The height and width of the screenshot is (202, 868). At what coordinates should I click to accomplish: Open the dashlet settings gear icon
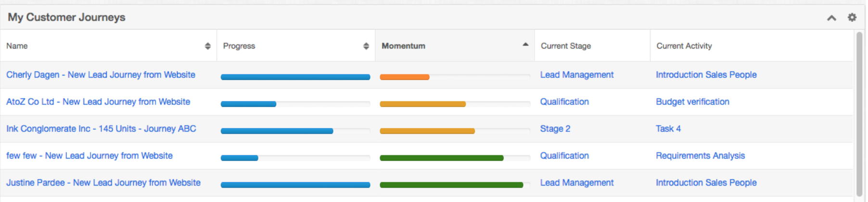tap(852, 17)
